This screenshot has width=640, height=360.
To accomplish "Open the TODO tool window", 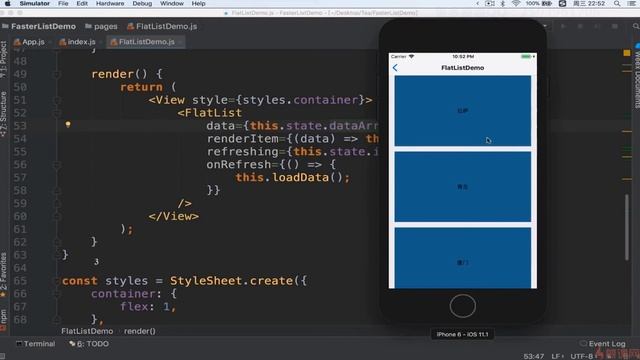I will click(x=89, y=344).
